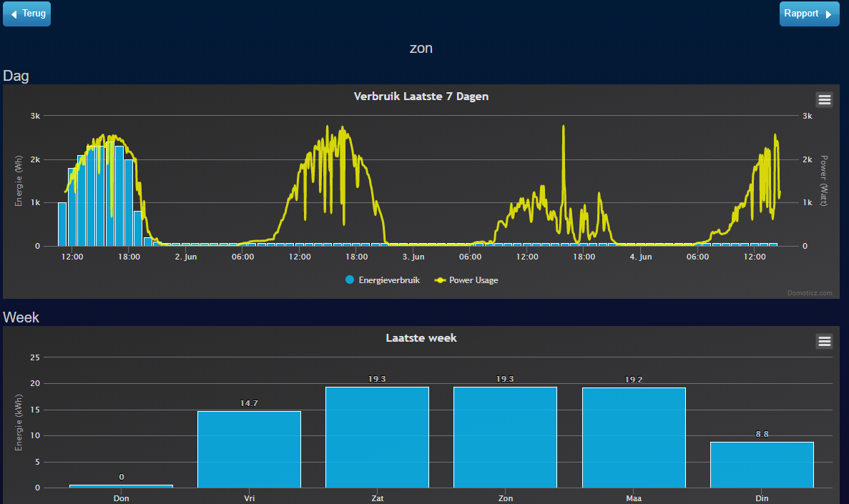849x504 pixels.
Task: Open the Domoticz.com credits link
Action: click(810, 293)
